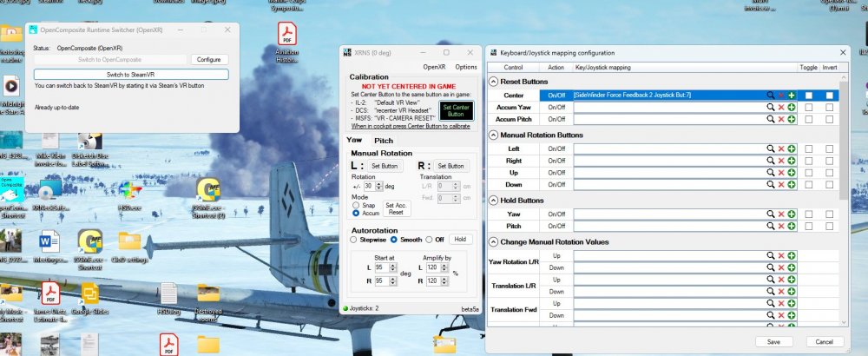This screenshot has height=356, width=868.
Task: Clear the Right rotation mapping with red X
Action: (780, 161)
